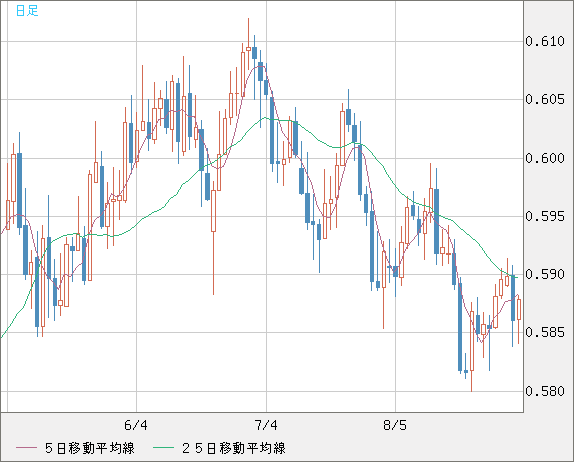This screenshot has height=462, width=574.
Task: Click the purple 5-day average legend line
Action: (x=26, y=448)
